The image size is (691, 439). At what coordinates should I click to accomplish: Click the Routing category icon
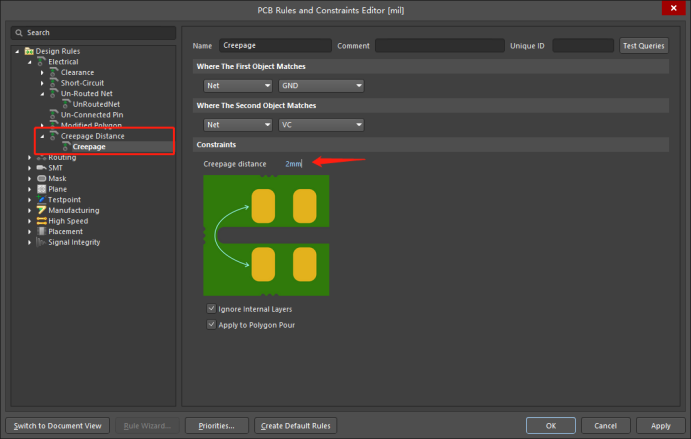tap(41, 157)
